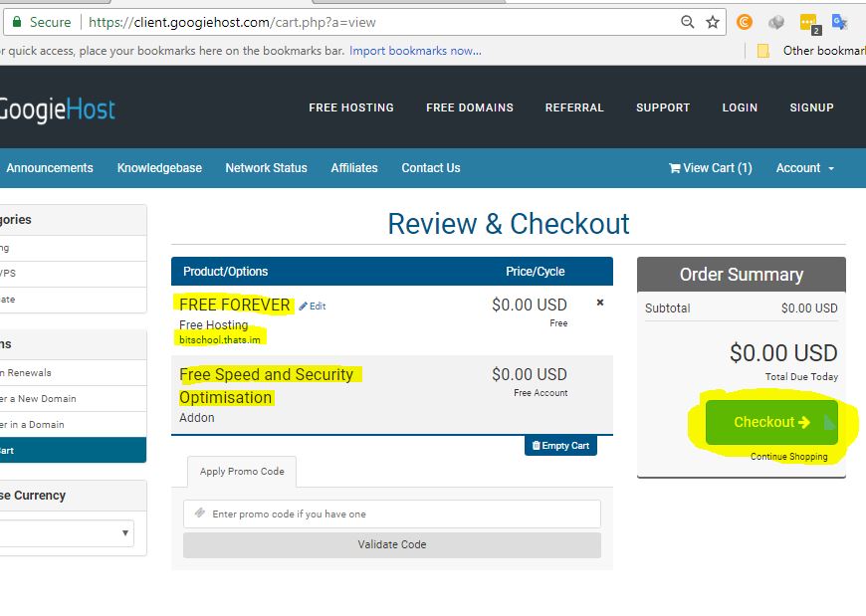Focus the promo code input field

click(392, 513)
